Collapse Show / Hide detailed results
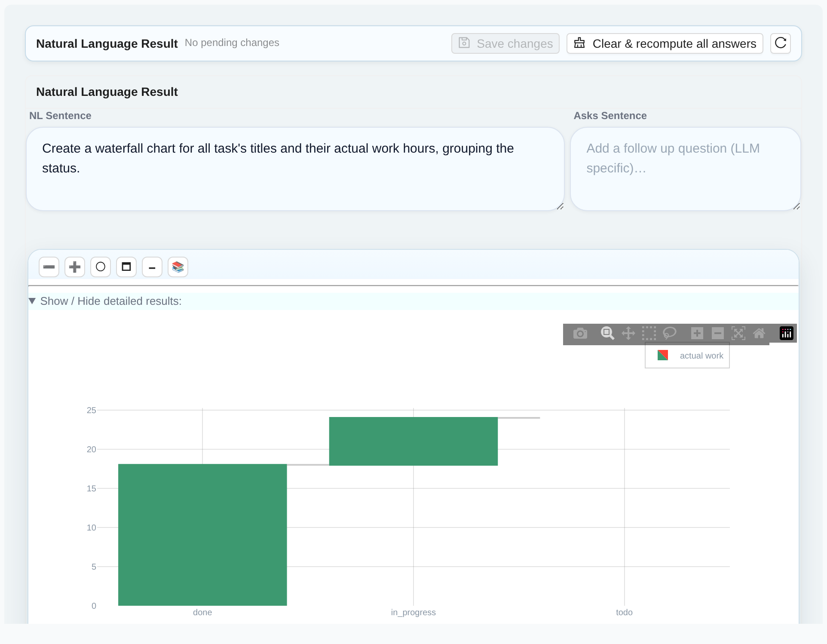This screenshot has height=644, width=827. point(105,301)
